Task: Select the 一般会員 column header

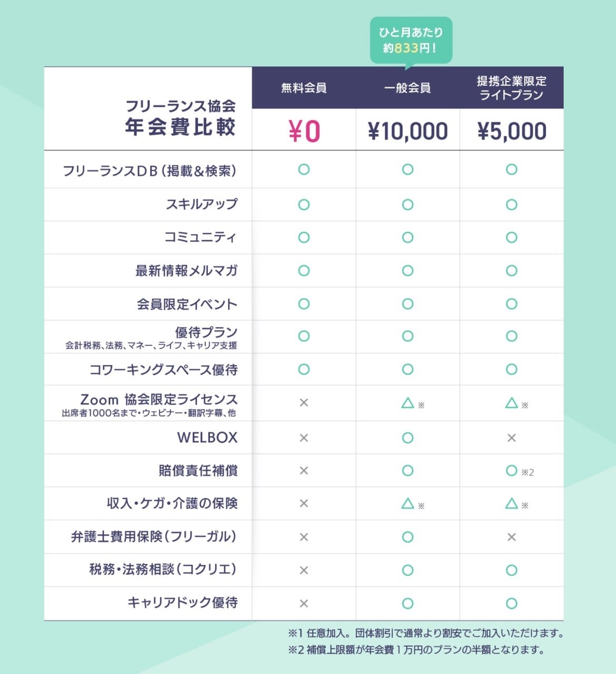Action: (x=408, y=88)
